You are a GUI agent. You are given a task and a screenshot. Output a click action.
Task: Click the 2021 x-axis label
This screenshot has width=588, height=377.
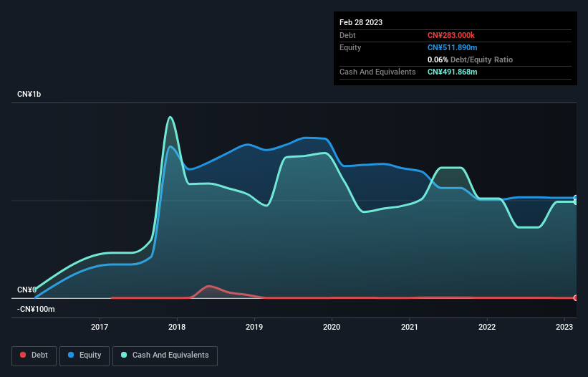(410, 327)
